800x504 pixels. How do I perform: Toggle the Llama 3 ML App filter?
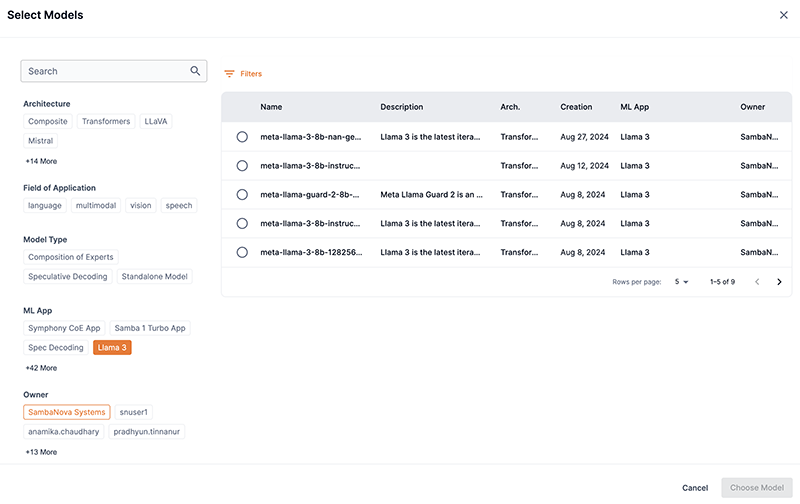[112, 348]
